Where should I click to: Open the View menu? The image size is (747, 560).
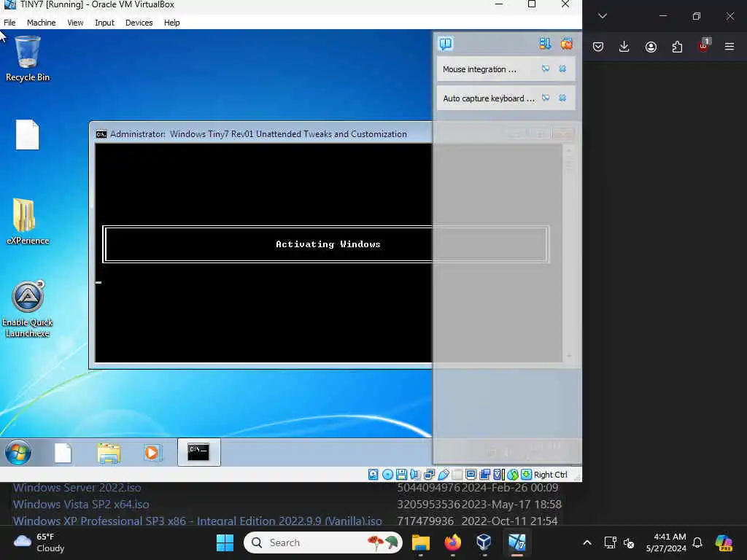(x=75, y=23)
